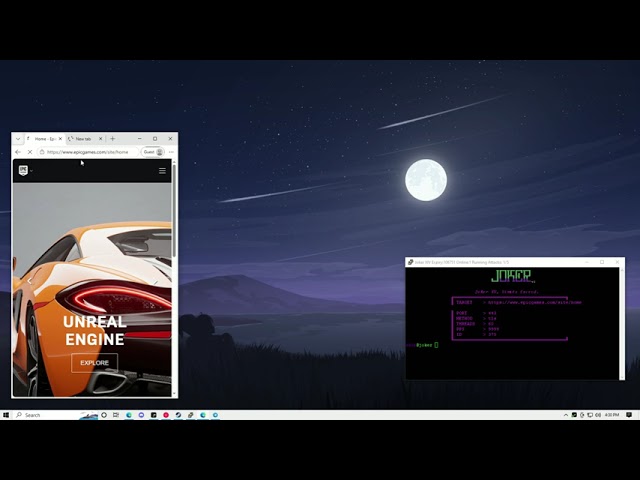Viewport: 640px width, 480px height.
Task: Switch to the Home - Epic Games tab
Action: click(x=44, y=139)
